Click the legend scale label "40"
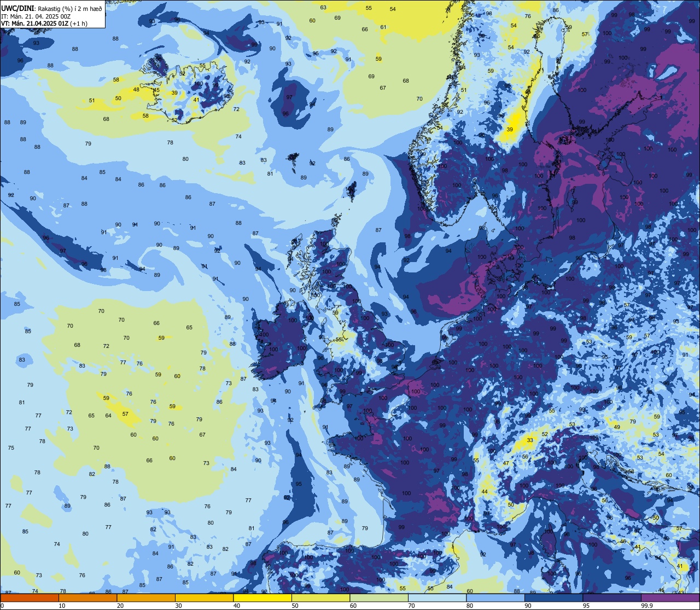This screenshot has width=700, height=610. pyautogui.click(x=237, y=606)
